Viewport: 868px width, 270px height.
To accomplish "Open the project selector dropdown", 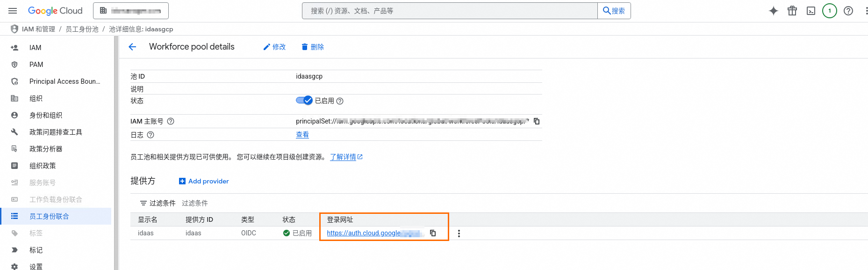I will [x=131, y=11].
